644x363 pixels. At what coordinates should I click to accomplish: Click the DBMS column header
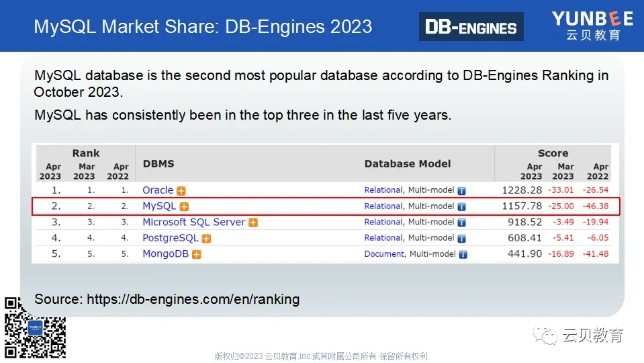click(x=158, y=163)
